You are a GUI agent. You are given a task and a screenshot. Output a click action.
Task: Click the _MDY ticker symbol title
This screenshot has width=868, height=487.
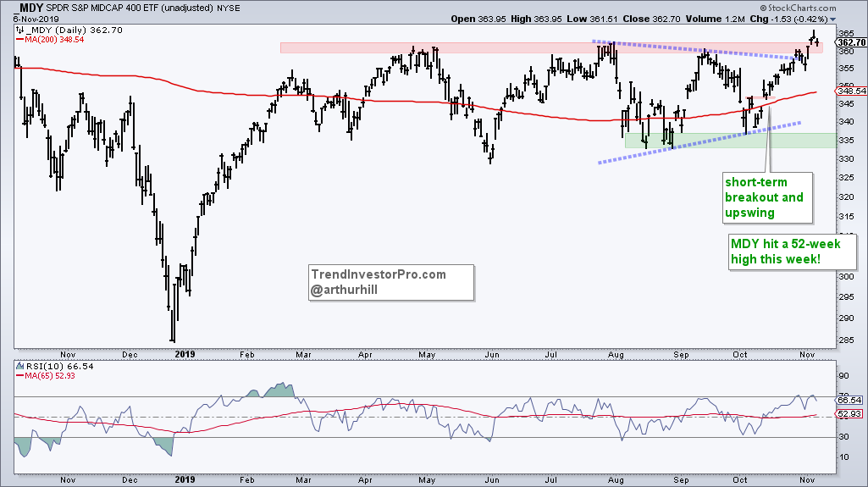tap(28, 8)
